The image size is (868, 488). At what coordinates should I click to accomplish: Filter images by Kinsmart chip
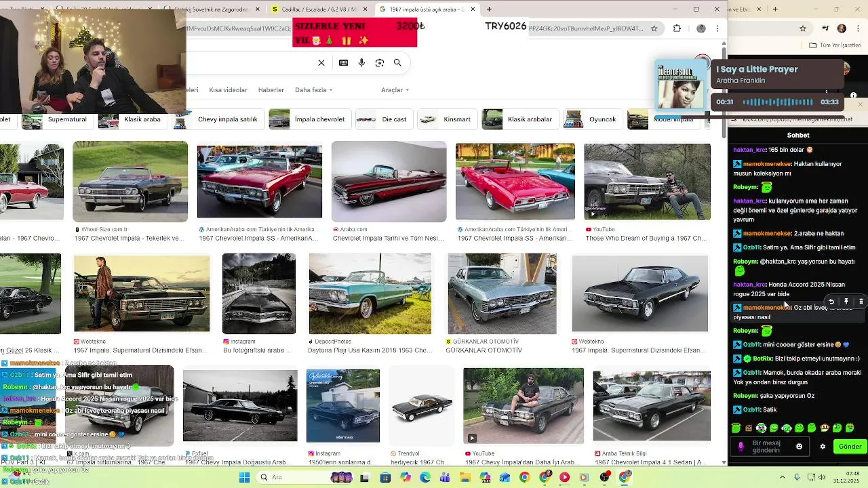tap(446, 119)
